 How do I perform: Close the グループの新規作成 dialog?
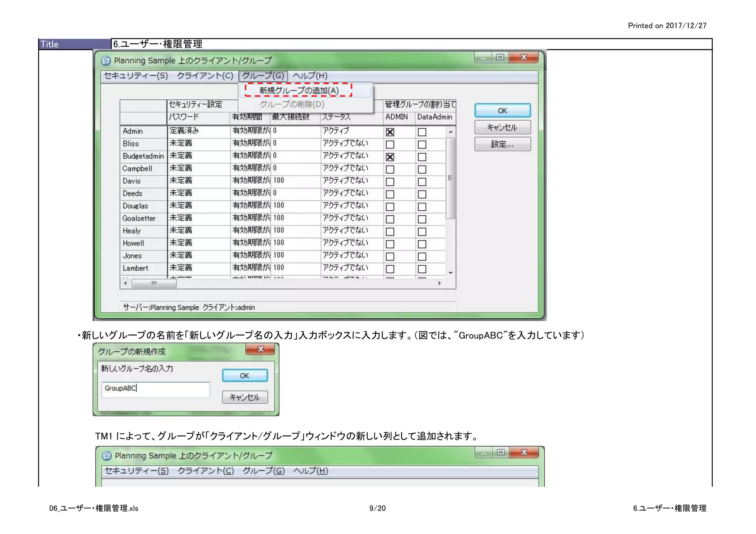tap(260, 349)
